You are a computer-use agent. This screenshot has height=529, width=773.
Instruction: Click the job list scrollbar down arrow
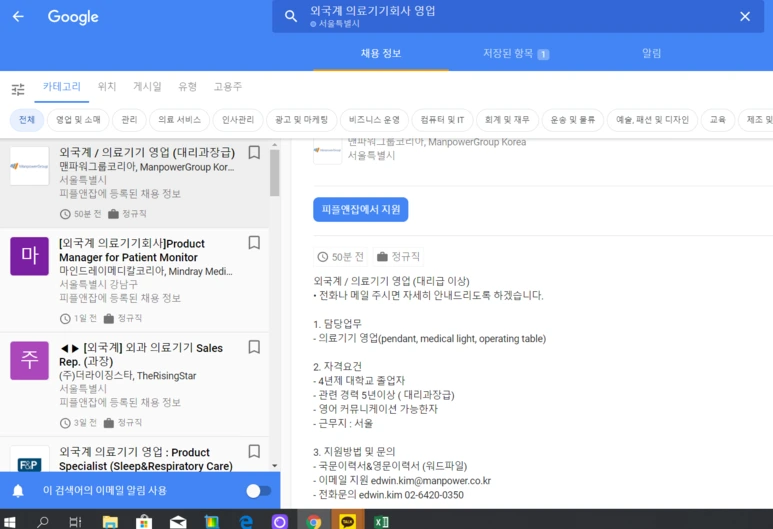coord(275,465)
